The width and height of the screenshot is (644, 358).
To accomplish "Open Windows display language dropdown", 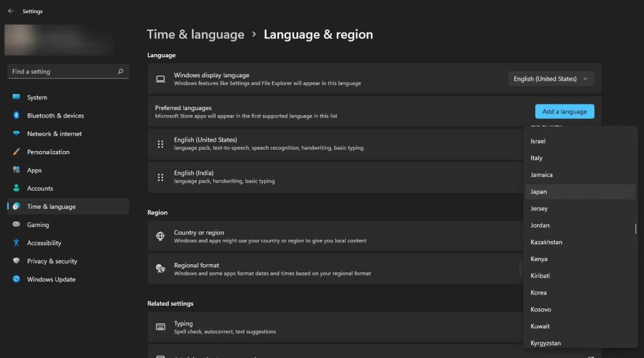I will [551, 79].
